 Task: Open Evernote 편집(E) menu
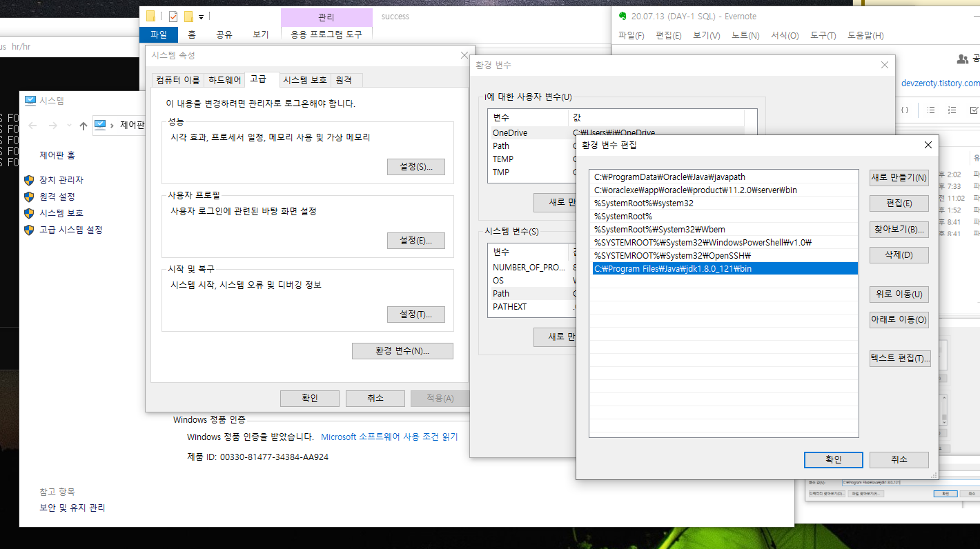pyautogui.click(x=669, y=36)
